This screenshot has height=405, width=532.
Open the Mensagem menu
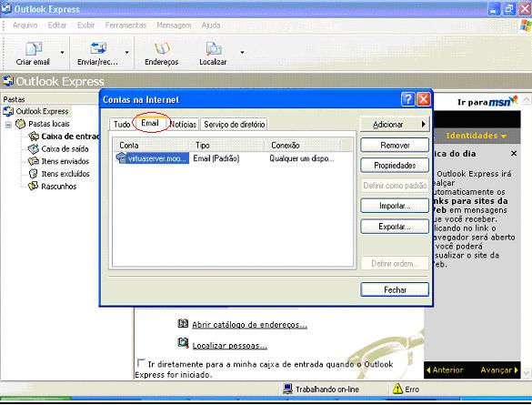point(174,25)
